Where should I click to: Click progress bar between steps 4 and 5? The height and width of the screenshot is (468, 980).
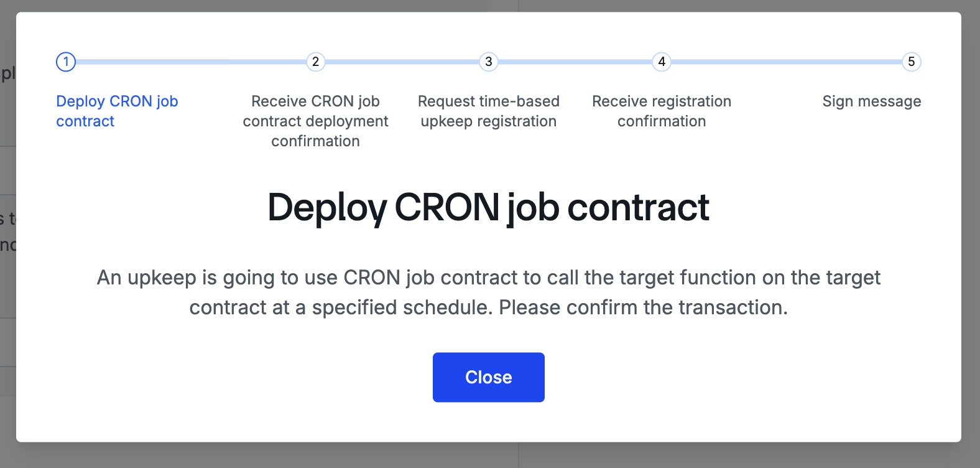[x=786, y=62]
